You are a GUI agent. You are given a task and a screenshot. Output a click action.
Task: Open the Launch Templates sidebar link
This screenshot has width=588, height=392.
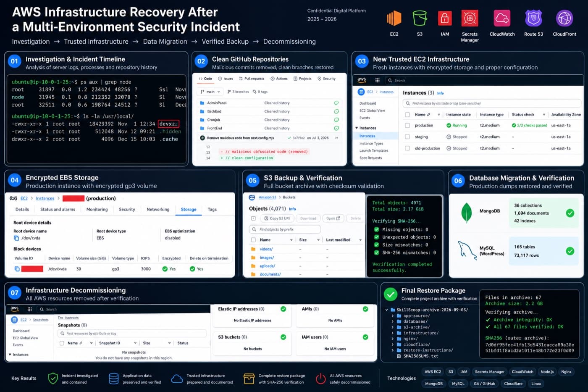[374, 151]
